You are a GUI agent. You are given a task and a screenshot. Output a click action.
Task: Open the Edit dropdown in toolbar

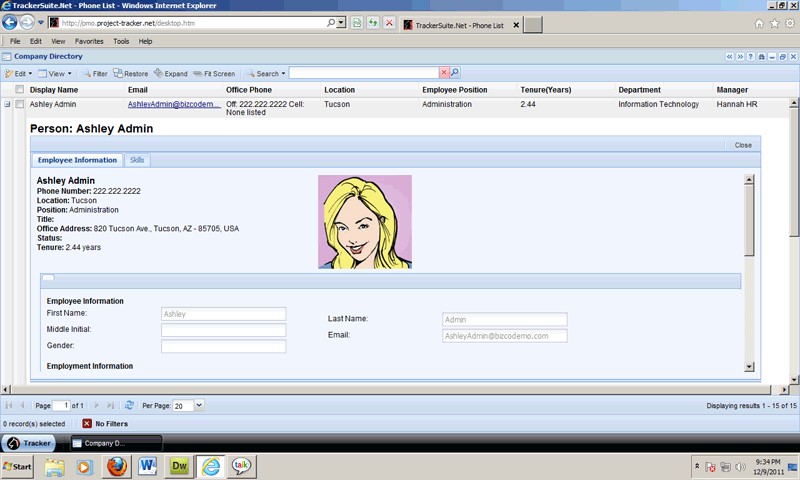18,73
